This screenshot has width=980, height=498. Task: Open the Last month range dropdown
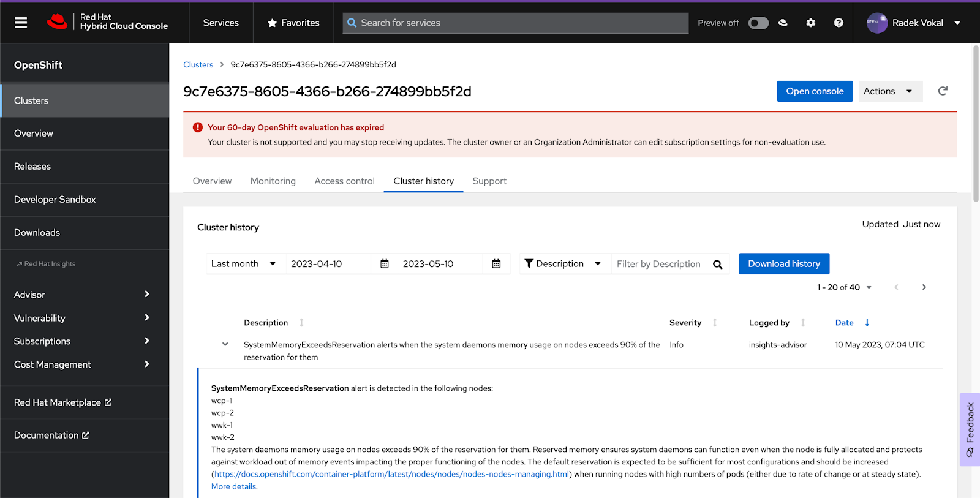pos(244,264)
